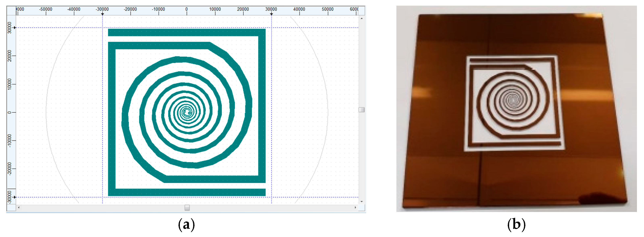Click the 0 label on left ruler
This screenshot has height=237, width=644.
coord(9,112)
